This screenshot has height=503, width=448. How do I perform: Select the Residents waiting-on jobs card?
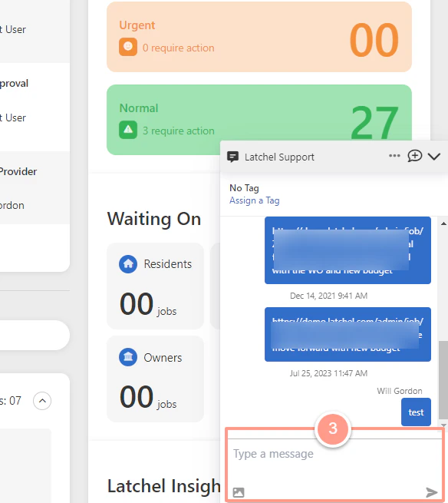click(155, 286)
